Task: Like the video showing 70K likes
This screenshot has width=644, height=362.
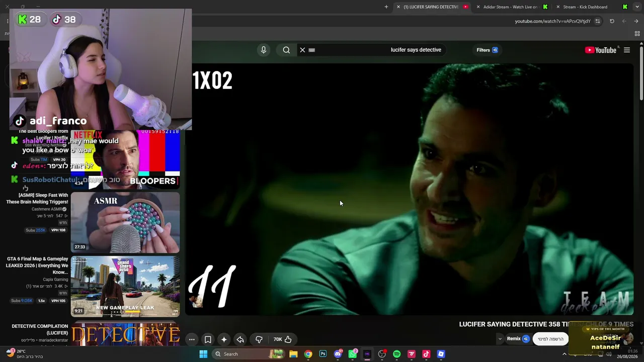Action: (x=283, y=339)
